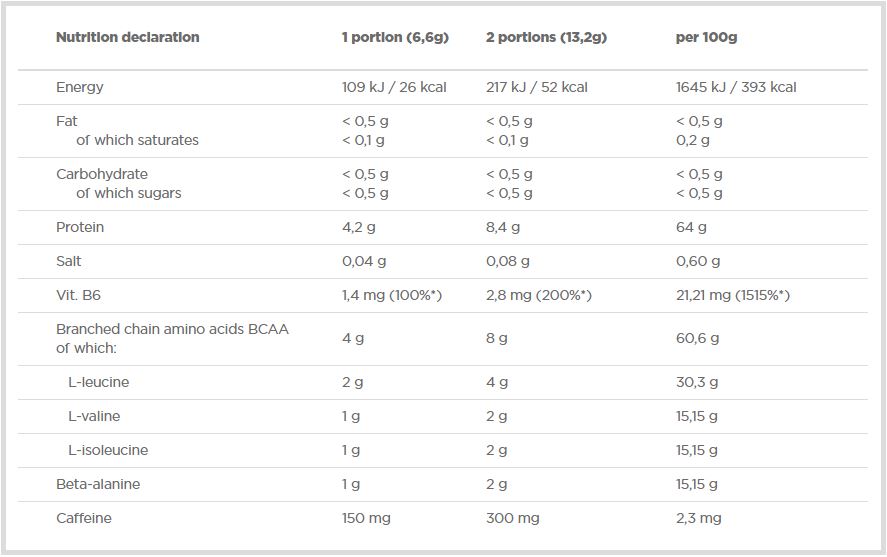Select the L-isoleucine row label

pyautogui.click(x=108, y=450)
